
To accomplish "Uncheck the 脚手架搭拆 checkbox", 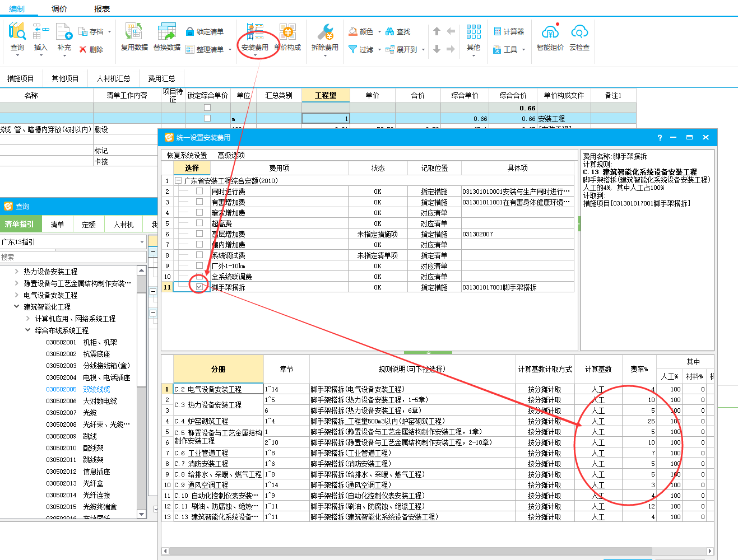I will click(x=199, y=287).
